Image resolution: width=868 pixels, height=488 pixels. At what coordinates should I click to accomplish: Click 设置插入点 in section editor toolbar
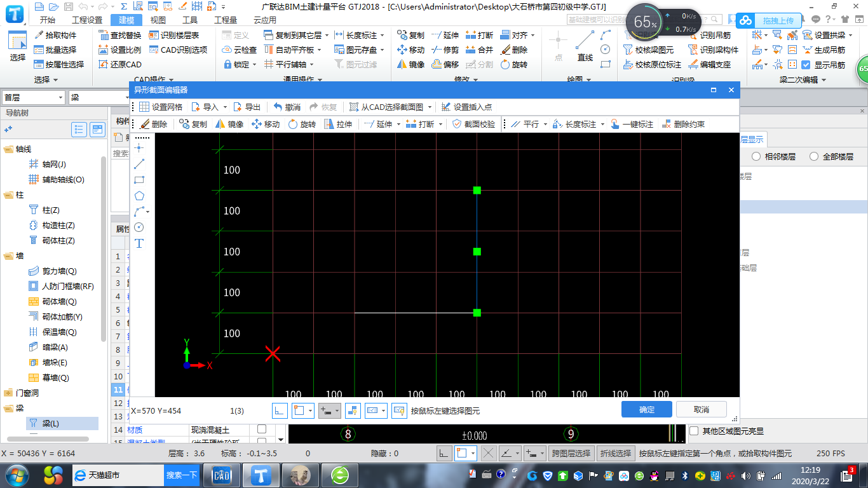click(x=466, y=107)
